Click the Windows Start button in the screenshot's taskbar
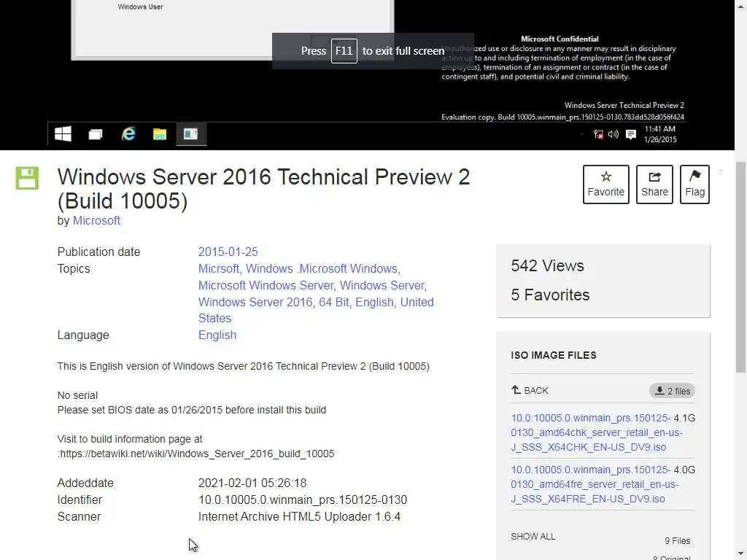This screenshot has width=747, height=560. [63, 134]
